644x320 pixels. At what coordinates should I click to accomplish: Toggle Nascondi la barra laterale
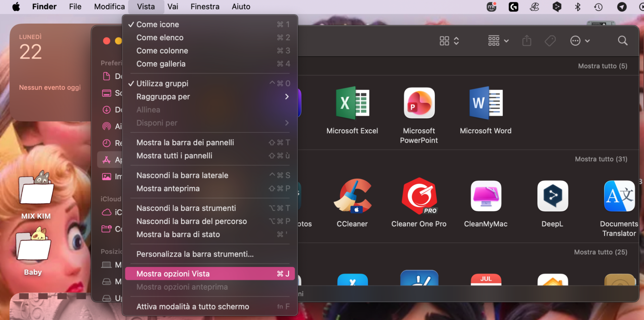[210, 175]
